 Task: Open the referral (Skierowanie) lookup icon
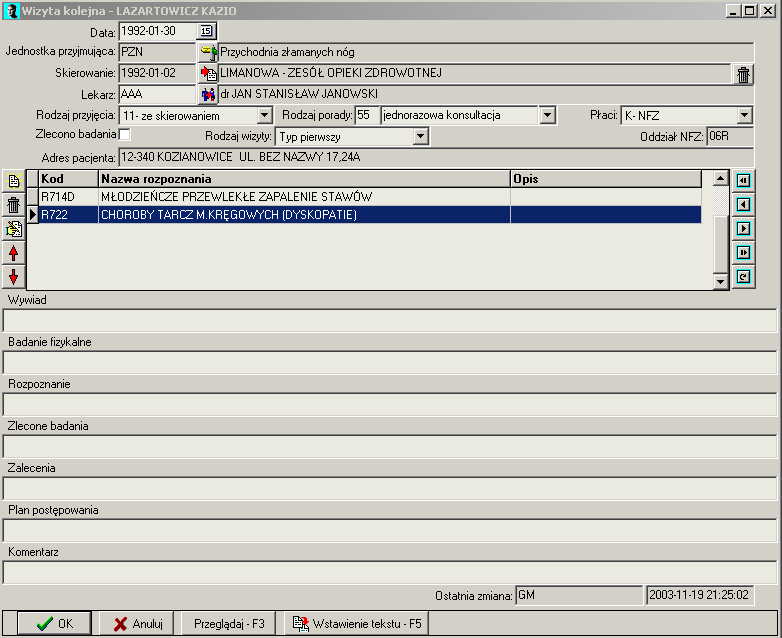pos(207,73)
